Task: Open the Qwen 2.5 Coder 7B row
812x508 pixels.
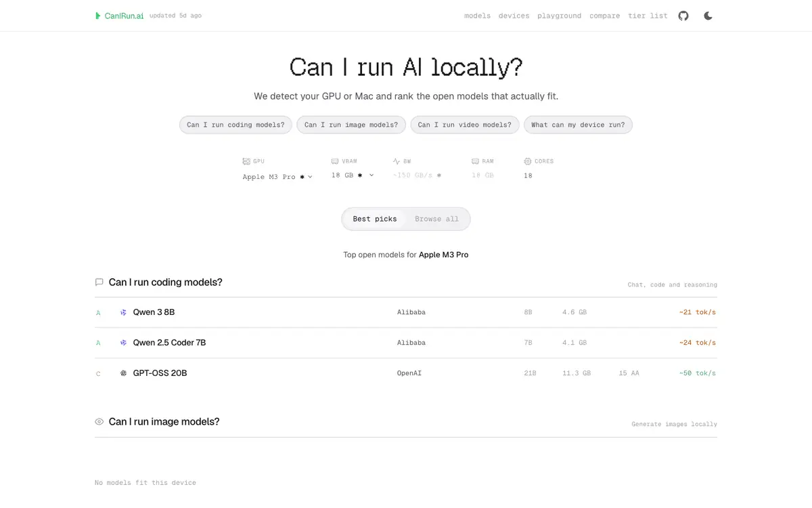Action: click(x=406, y=343)
